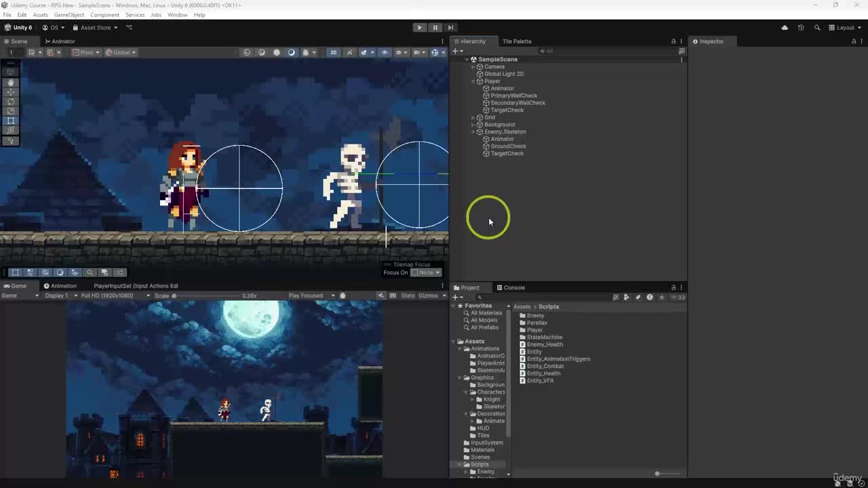
Task: Lock the Inspector panel
Action: tap(854, 41)
